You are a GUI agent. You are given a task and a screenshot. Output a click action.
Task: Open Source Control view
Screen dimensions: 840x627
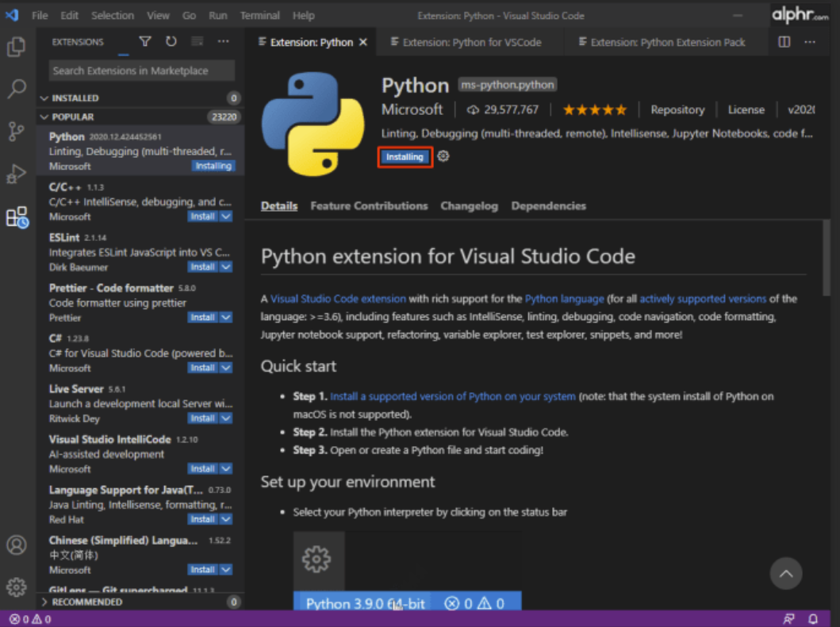point(17,131)
